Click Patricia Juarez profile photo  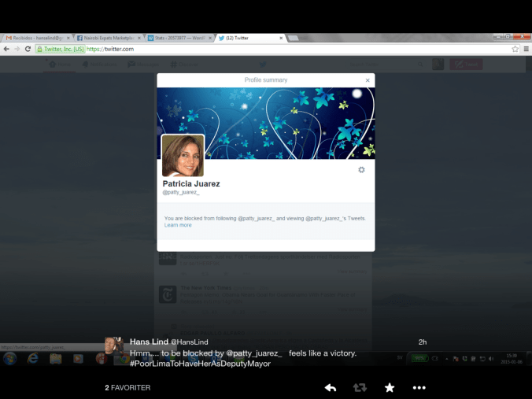(183, 155)
